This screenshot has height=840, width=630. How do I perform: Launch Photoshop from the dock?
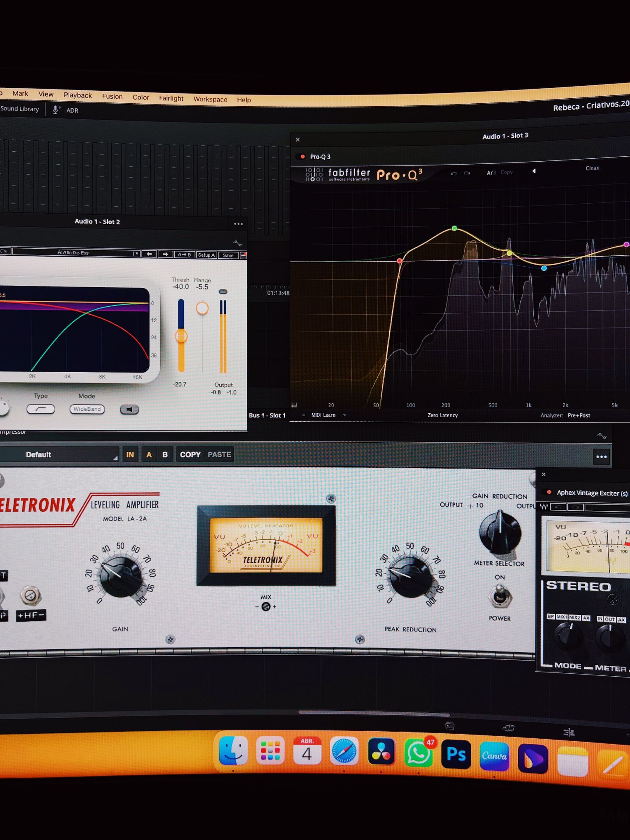coord(456,755)
